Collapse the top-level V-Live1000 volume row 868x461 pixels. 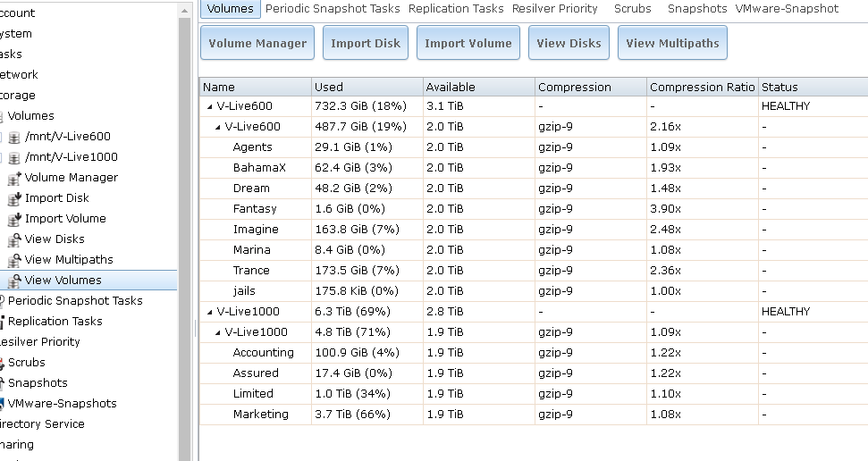click(x=209, y=312)
